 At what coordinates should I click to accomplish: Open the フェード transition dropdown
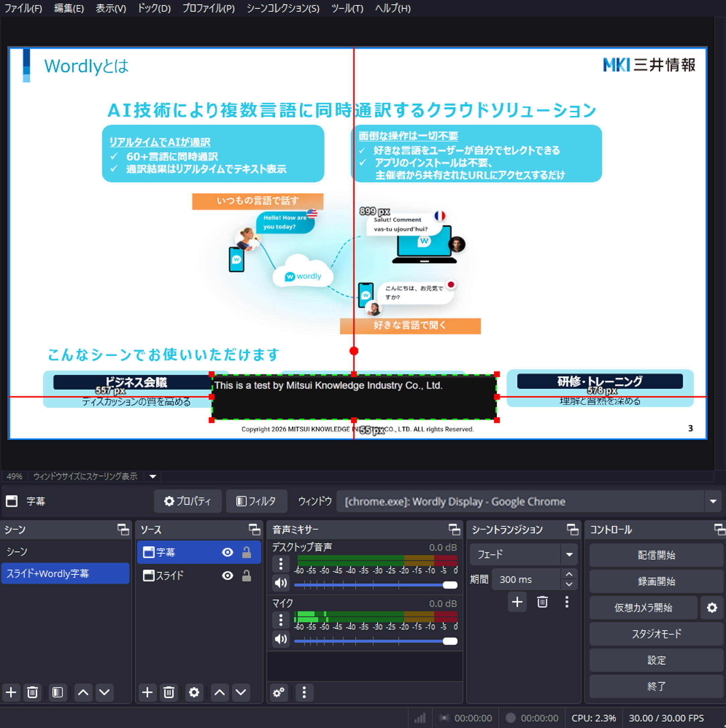(569, 554)
